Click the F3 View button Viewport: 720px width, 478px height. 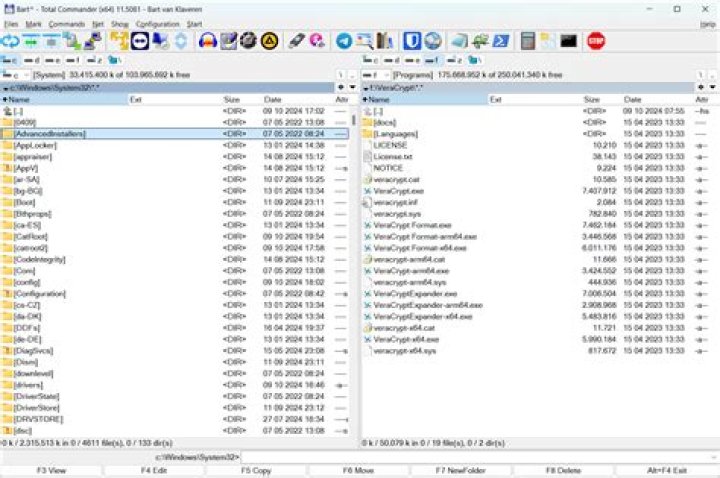click(51, 471)
